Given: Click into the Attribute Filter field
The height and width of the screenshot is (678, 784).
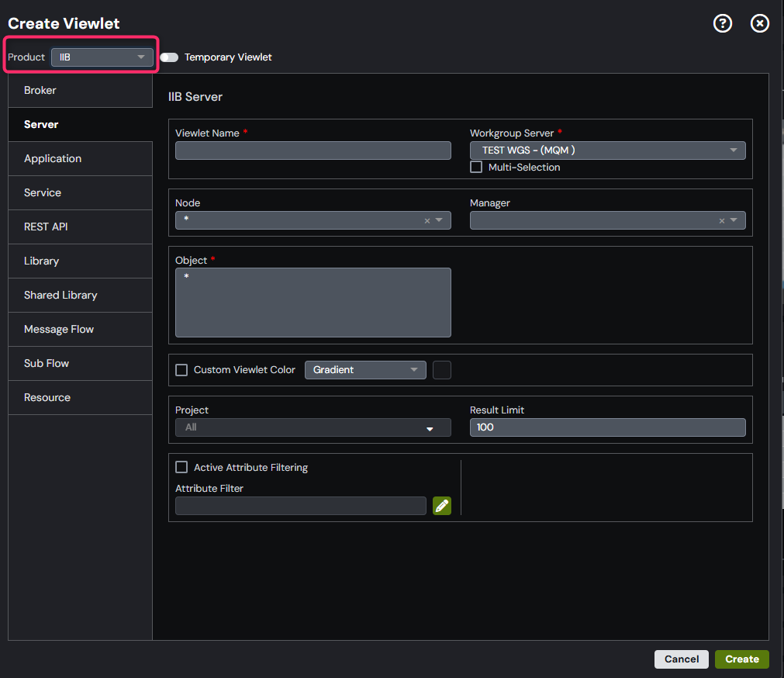Looking at the screenshot, I should tap(301, 506).
